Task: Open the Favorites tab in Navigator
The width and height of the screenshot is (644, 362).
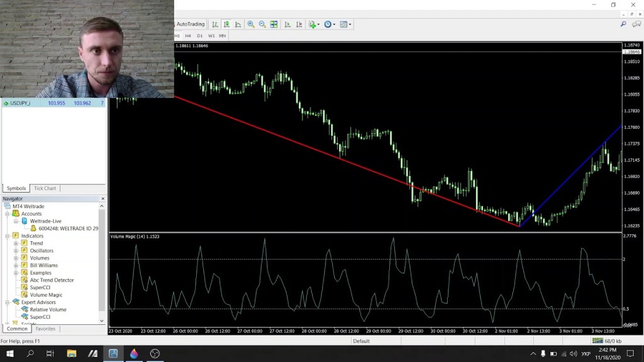Action: 45,328
